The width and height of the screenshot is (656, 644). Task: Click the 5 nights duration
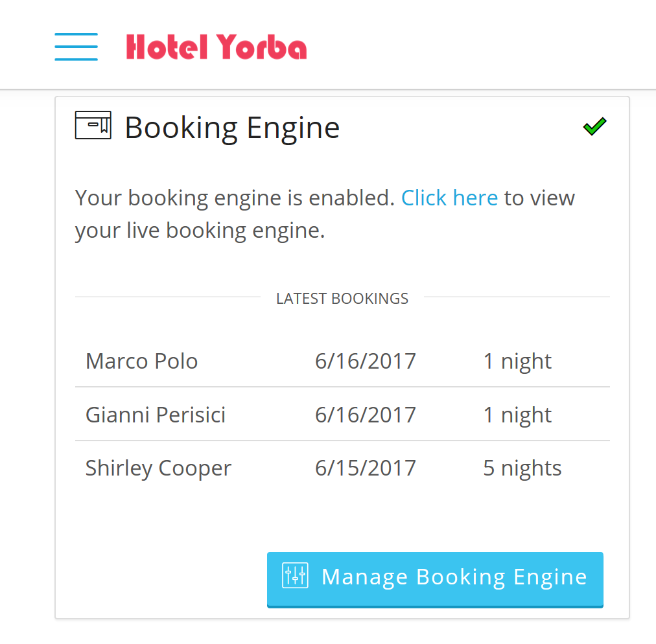(522, 468)
